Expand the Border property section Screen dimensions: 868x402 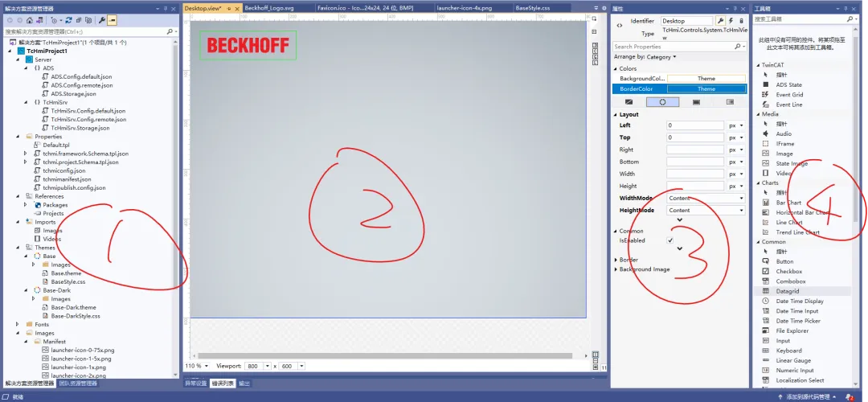pyautogui.click(x=616, y=260)
